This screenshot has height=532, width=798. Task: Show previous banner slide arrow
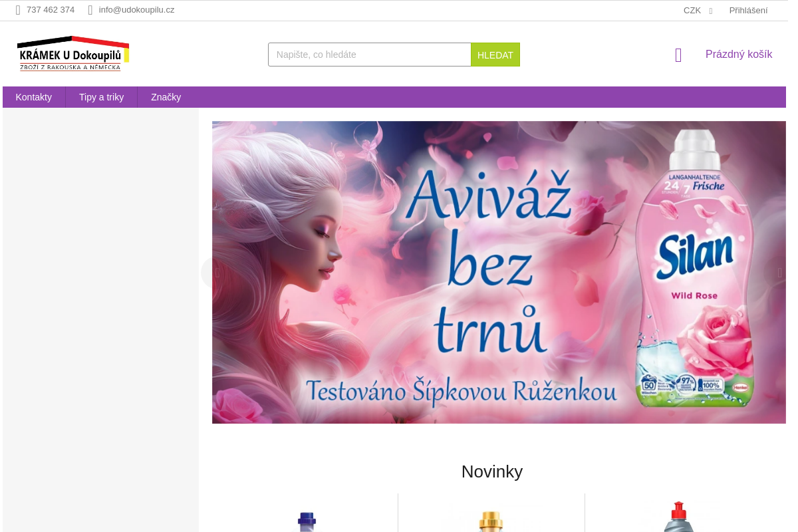pyautogui.click(x=217, y=273)
